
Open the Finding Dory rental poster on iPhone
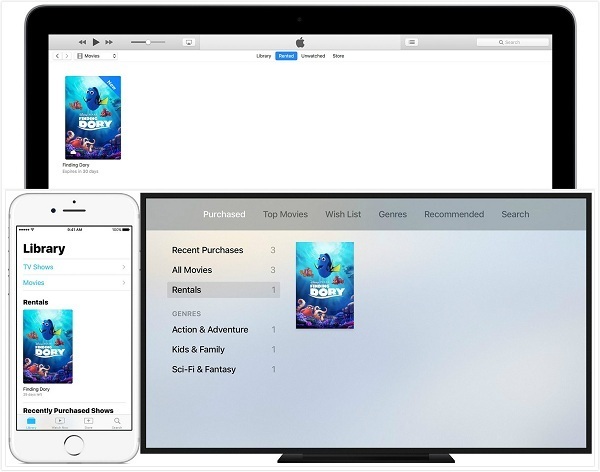click(x=48, y=346)
